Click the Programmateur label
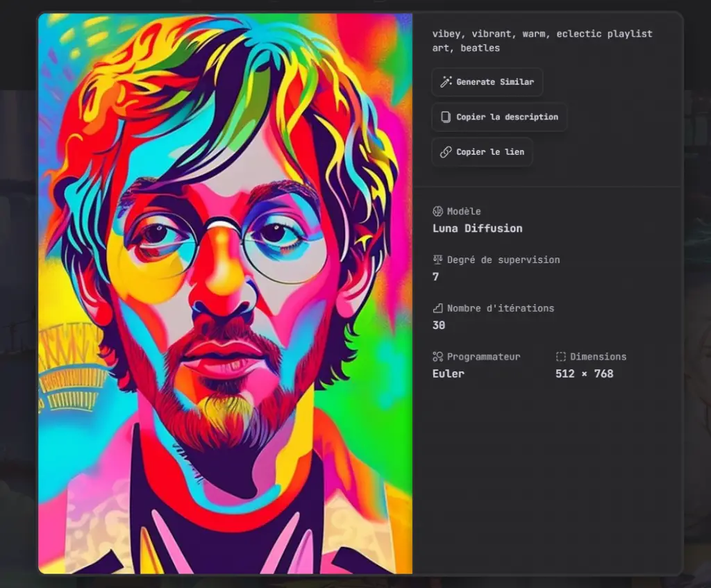 point(484,357)
